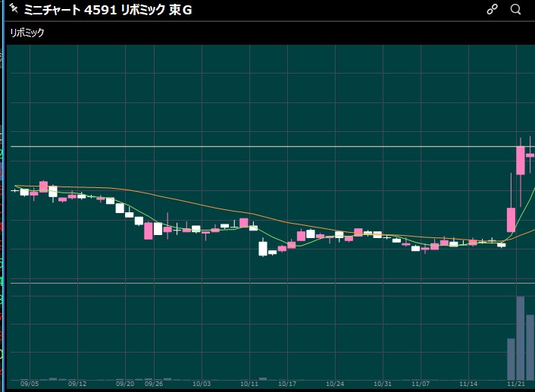The height and width of the screenshot is (392, 535).
Task: Click the 09/26 date axis label
Action: (154, 384)
